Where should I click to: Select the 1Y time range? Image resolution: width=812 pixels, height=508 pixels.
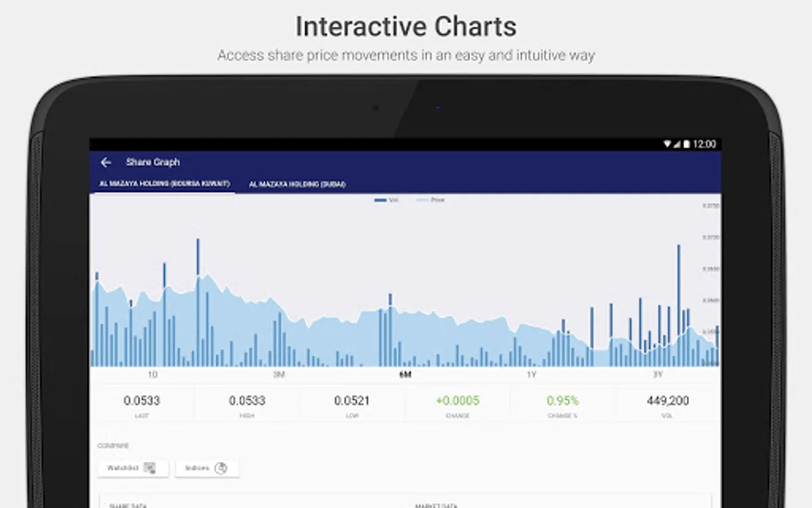[531, 375]
